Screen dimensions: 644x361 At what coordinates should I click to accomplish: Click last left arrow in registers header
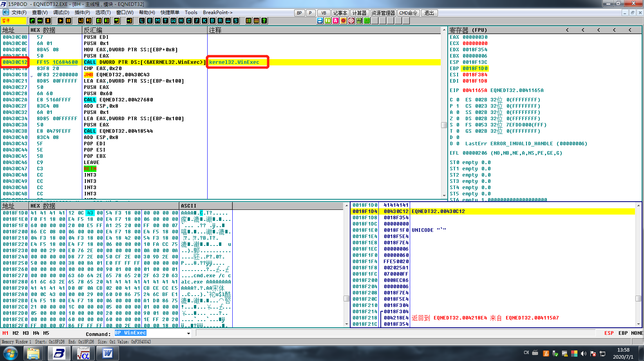(630, 30)
